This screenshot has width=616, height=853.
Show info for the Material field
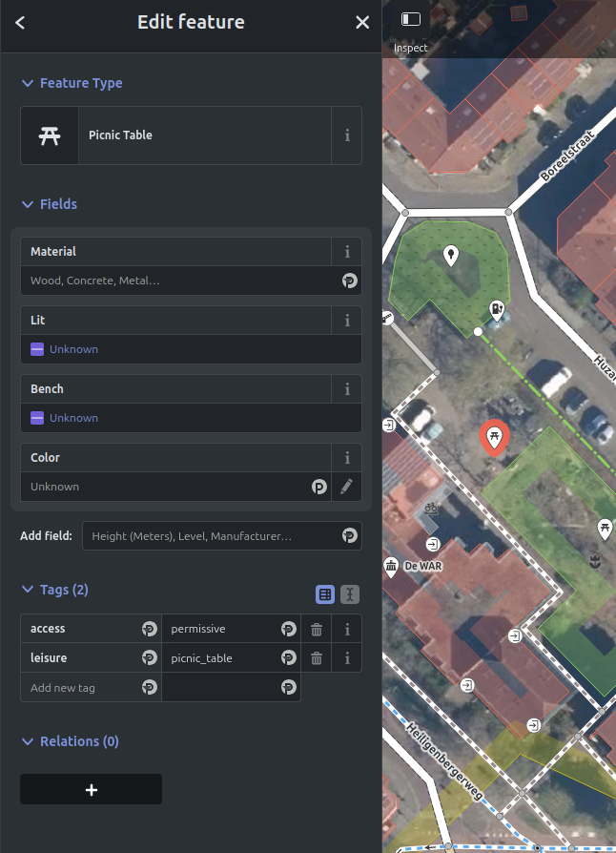point(347,252)
